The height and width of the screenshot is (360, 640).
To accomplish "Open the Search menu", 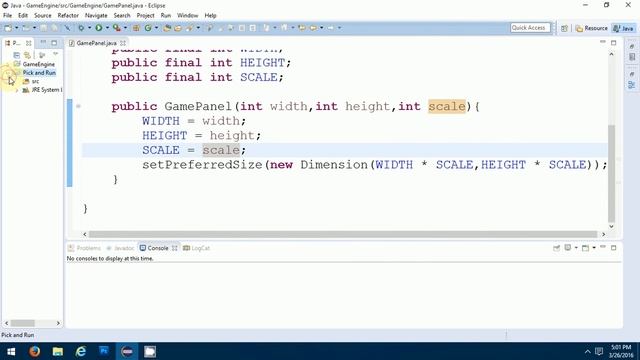I will [122, 16].
